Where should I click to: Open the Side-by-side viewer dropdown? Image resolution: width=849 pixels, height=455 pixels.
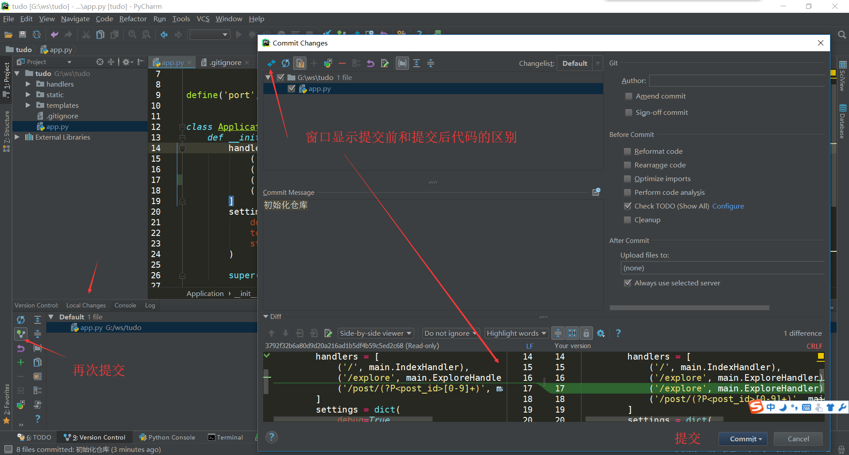click(375, 334)
